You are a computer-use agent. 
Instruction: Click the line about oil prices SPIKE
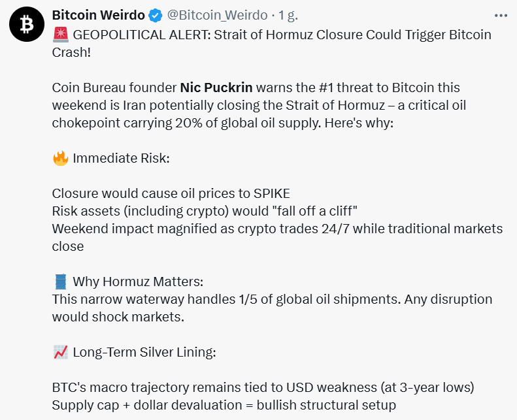[171, 193]
